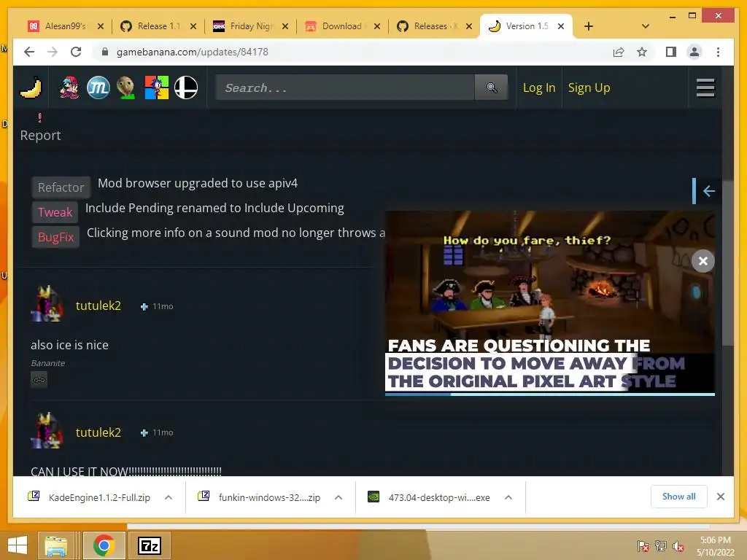Viewport: 747px width, 560px height.
Task: Open the tab search dropdown chevron
Action: (x=646, y=26)
